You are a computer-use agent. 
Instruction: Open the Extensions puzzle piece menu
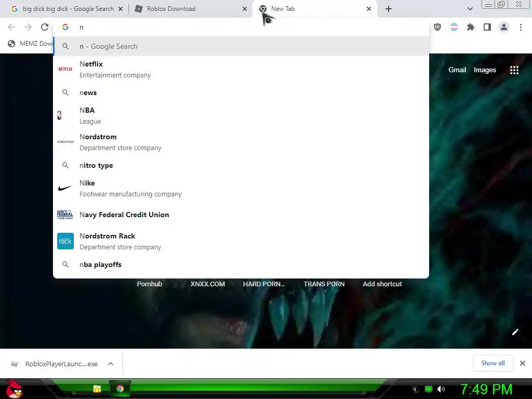(x=470, y=27)
